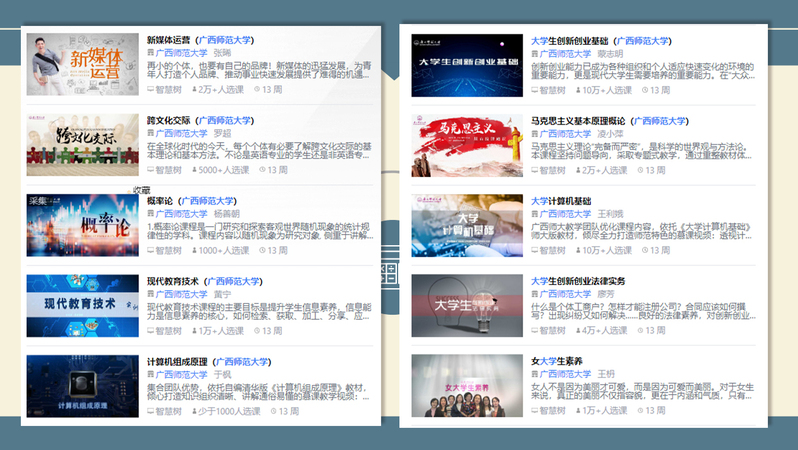Open the 大学计算机基础 course thumbnail
This screenshot has width=798, height=450.
tap(467, 226)
